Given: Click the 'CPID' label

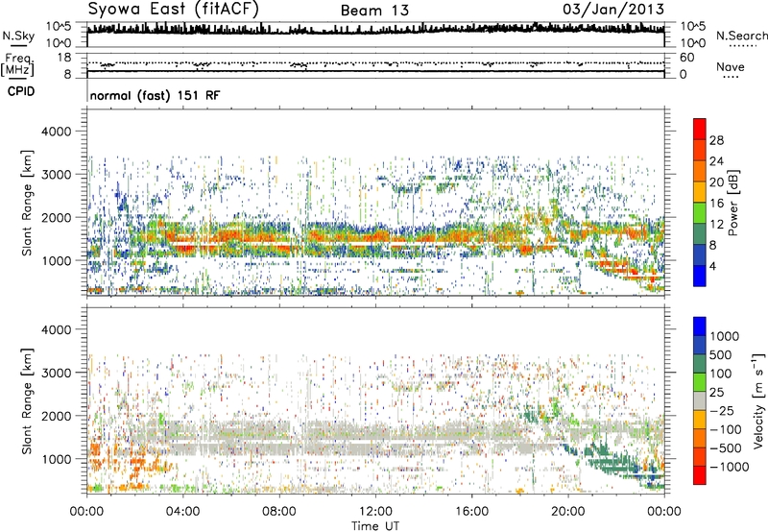Looking at the screenshot, I should tap(21, 91).
